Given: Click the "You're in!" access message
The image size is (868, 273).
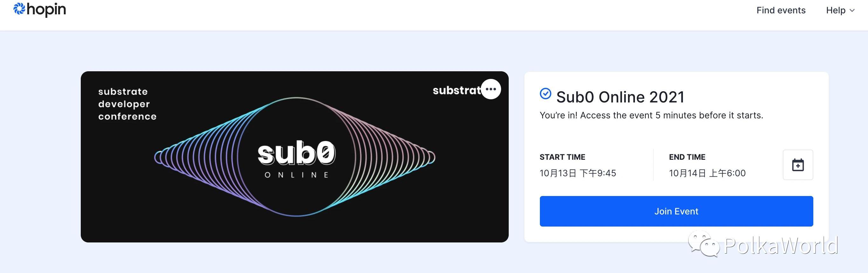Looking at the screenshot, I should coord(651,115).
